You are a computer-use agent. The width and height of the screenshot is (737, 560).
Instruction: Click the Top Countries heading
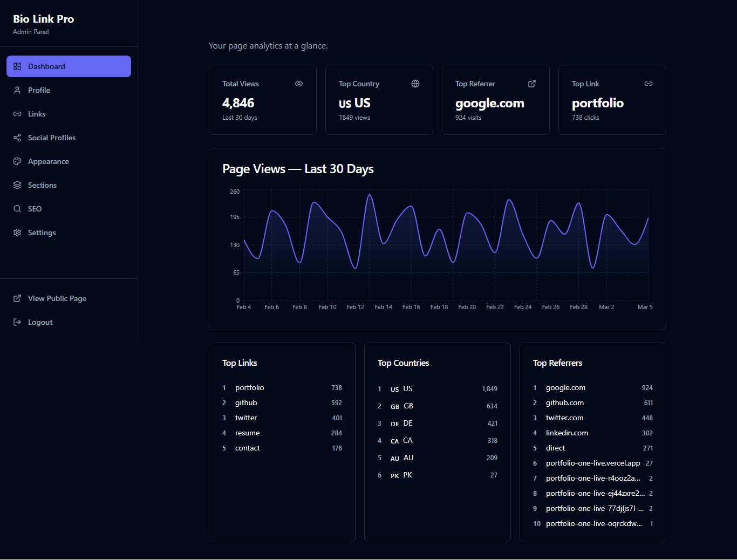click(x=403, y=363)
